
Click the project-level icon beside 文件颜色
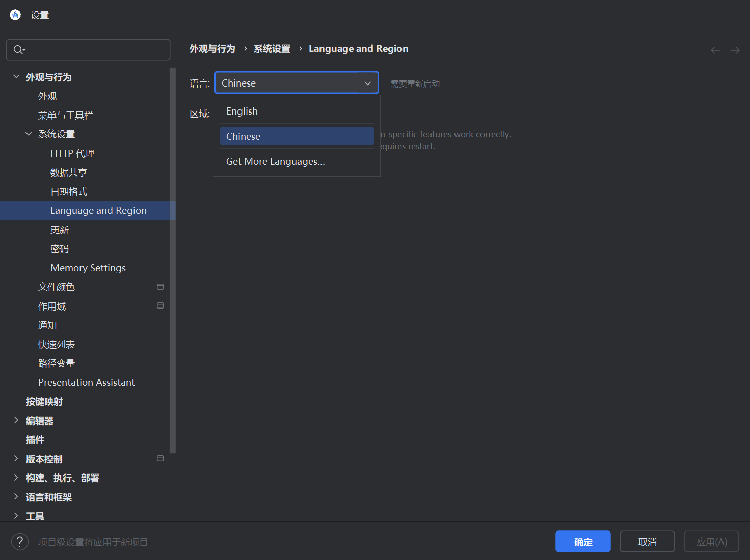point(160,287)
